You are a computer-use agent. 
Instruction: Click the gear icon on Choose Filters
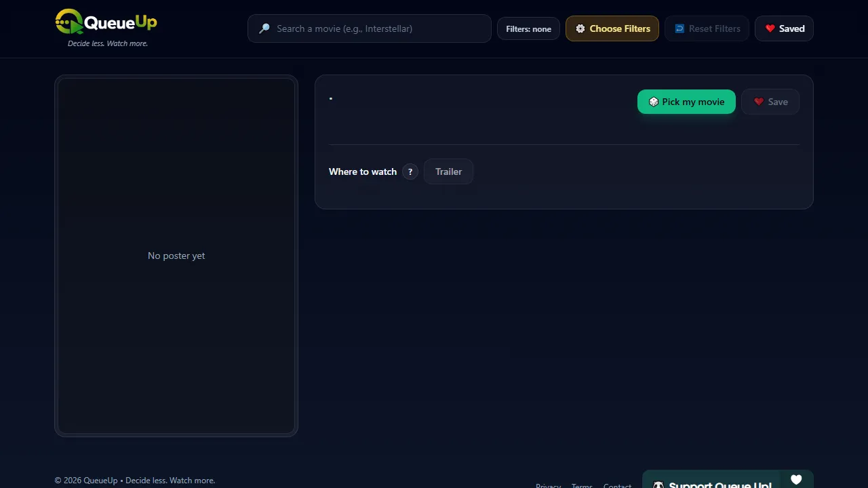pyautogui.click(x=580, y=28)
